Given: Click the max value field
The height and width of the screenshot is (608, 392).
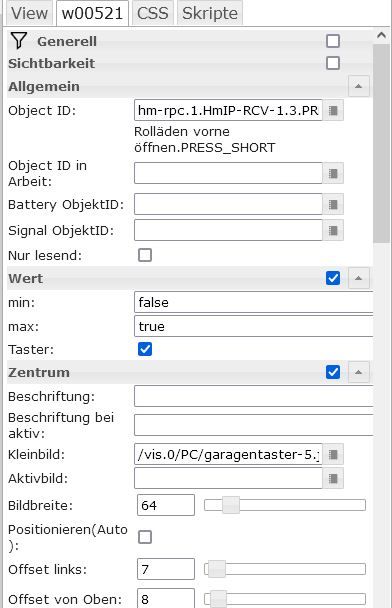Looking at the screenshot, I should click(254, 326).
